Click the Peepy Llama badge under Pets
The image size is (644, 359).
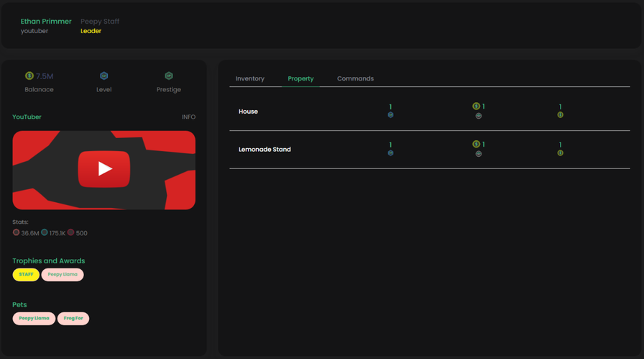[34, 318]
